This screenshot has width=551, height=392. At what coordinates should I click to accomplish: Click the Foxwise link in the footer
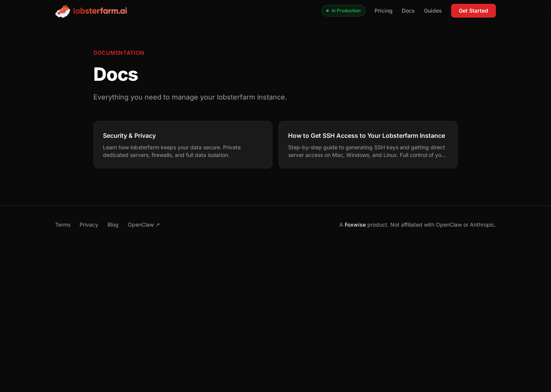point(355,225)
